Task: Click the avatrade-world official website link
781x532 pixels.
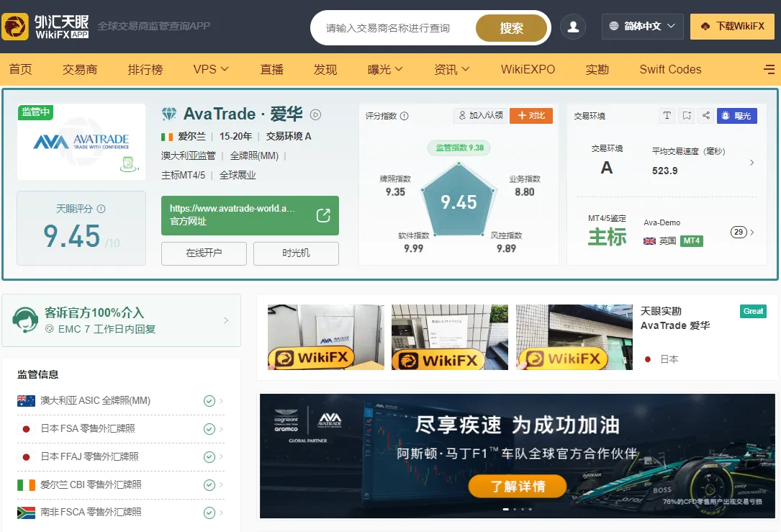Action: (250, 215)
